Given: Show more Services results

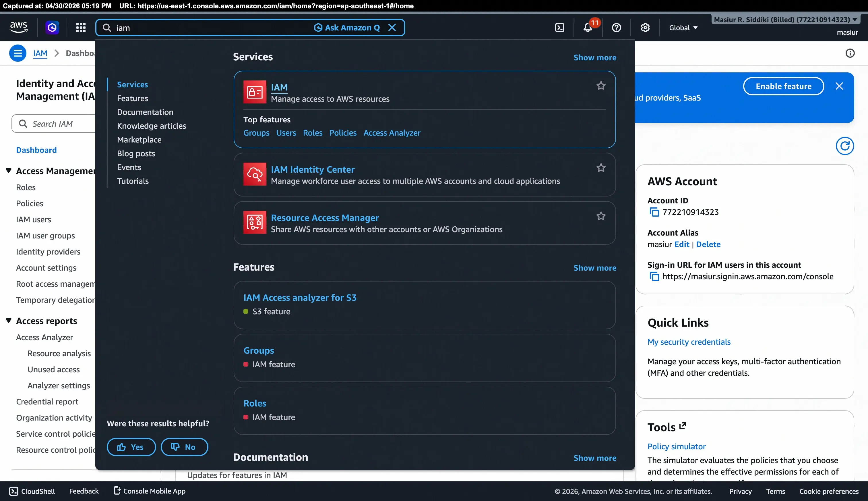Looking at the screenshot, I should (x=595, y=57).
